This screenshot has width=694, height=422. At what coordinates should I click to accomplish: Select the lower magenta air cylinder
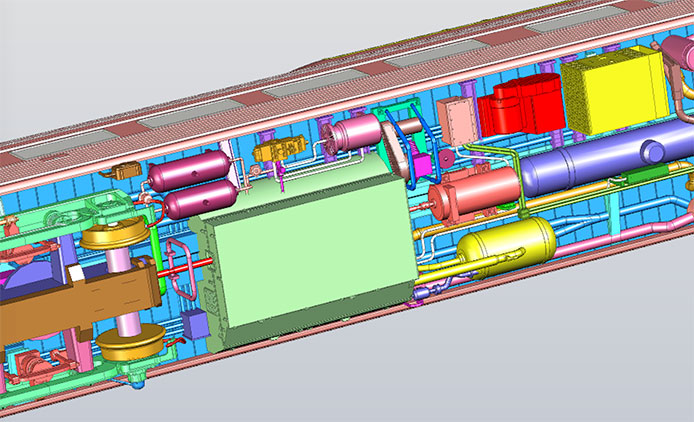201,199
